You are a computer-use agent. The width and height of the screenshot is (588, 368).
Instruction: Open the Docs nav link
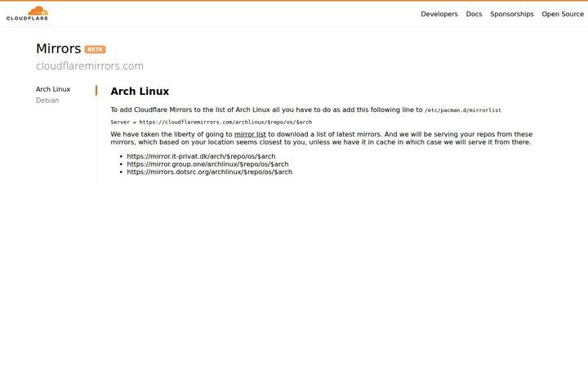tap(474, 14)
